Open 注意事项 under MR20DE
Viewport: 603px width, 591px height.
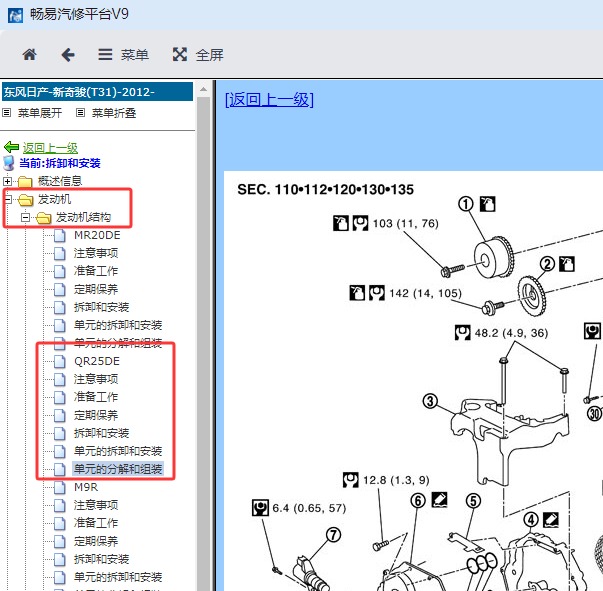(x=96, y=253)
